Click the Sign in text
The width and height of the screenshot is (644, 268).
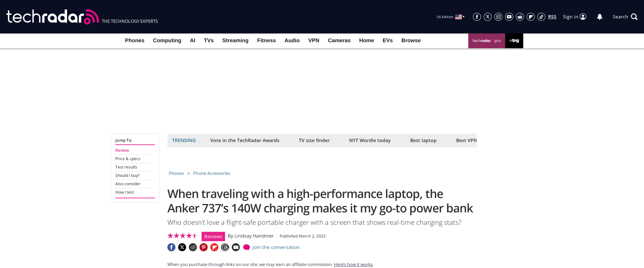[570, 17]
